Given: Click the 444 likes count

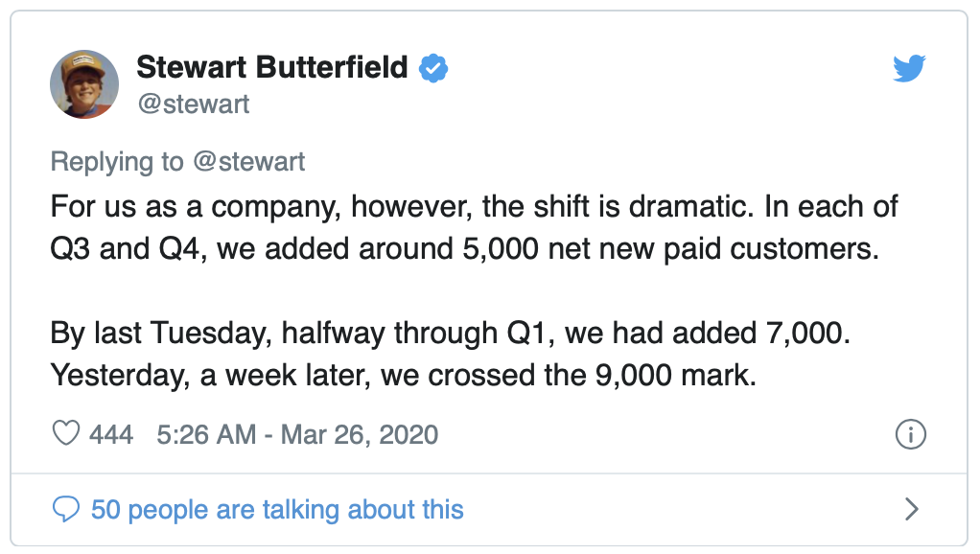Looking at the screenshot, I should pos(111,434).
